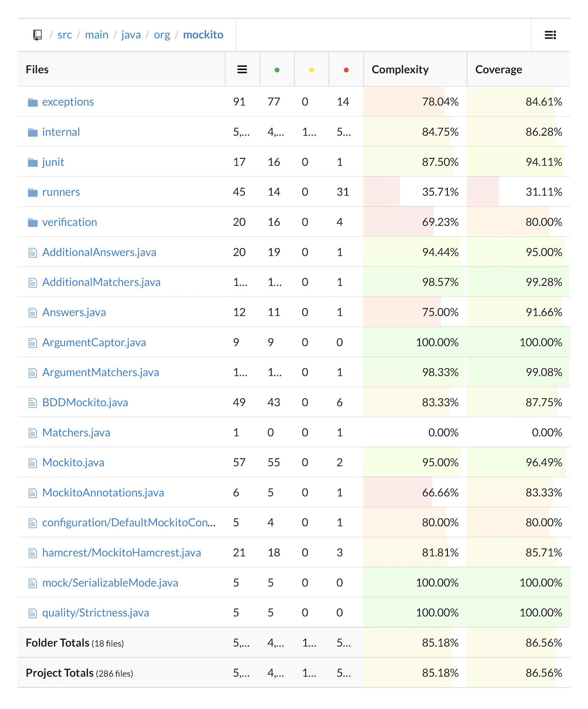Open BDDMockito.java file link
Viewport: 588px width, 709px height.
pos(85,402)
